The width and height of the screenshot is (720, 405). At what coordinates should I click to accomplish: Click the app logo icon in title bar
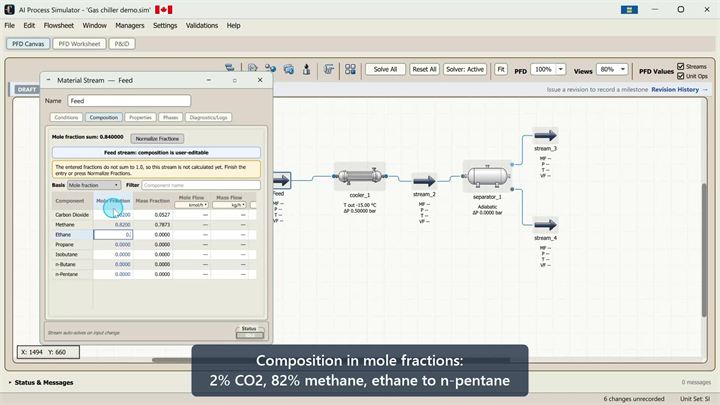pos(9,10)
